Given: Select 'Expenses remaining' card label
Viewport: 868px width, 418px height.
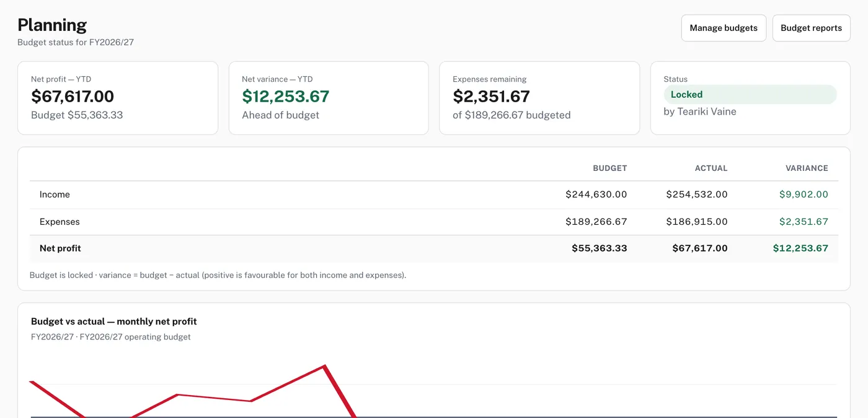Looking at the screenshot, I should (489, 79).
